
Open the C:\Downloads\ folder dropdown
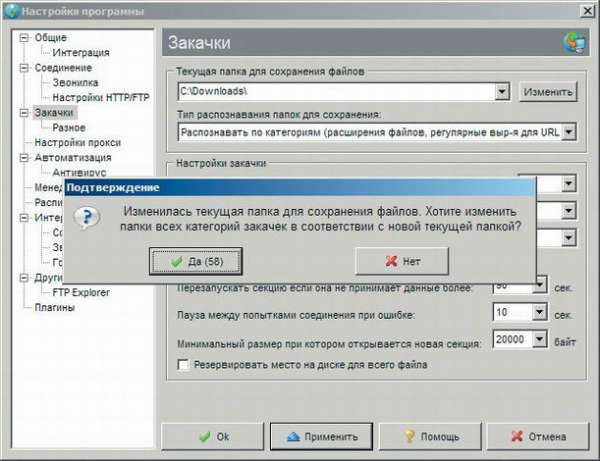click(503, 92)
